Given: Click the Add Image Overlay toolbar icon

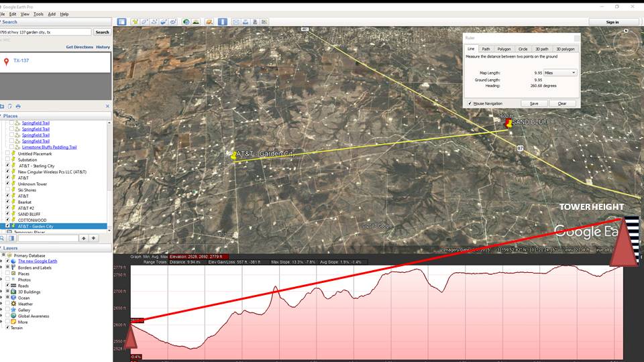Looking at the screenshot, I should pyautogui.click(x=164, y=21).
